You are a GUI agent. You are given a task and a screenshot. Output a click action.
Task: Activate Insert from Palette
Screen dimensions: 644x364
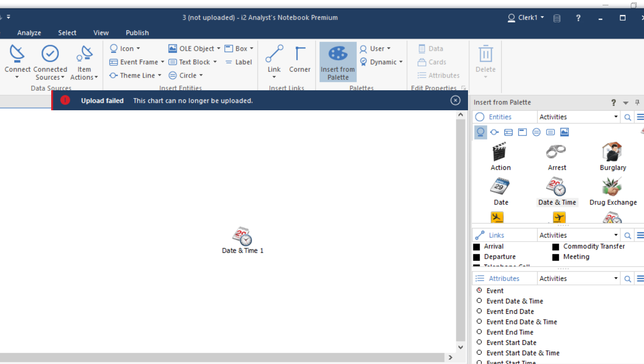[x=337, y=62]
